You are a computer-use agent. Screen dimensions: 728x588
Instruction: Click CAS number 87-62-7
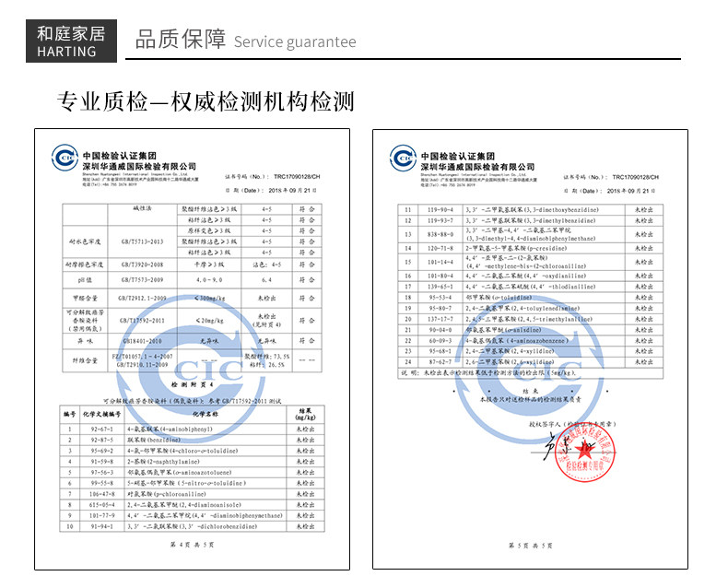(440, 362)
